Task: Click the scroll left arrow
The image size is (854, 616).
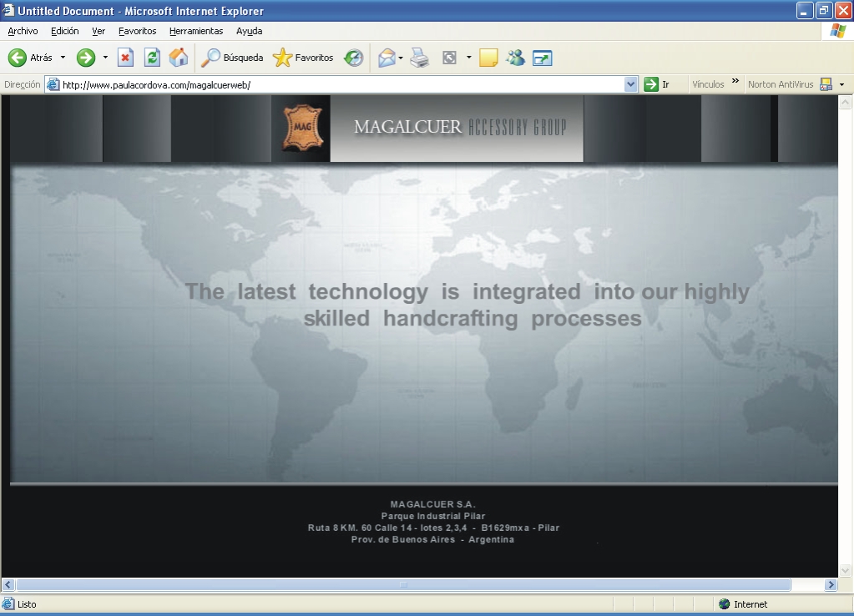Action: pyautogui.click(x=8, y=585)
